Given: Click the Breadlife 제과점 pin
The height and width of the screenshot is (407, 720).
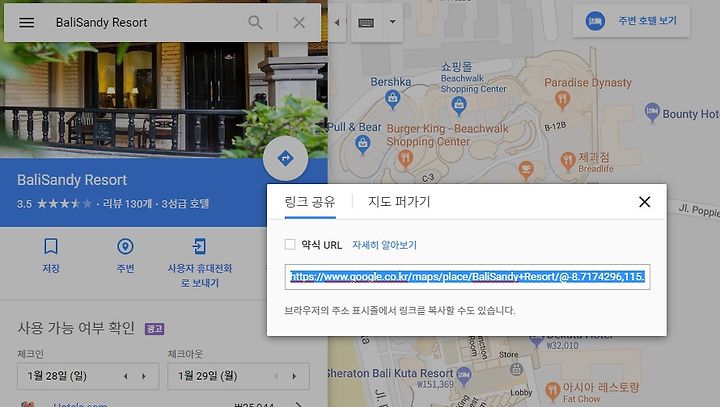Looking at the screenshot, I should point(568,161).
